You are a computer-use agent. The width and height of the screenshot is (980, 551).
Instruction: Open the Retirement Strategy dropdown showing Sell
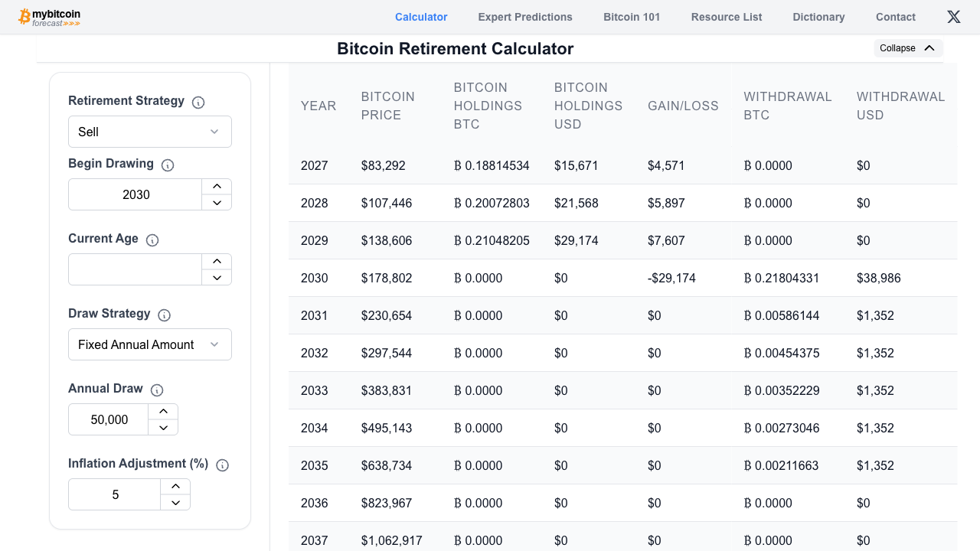point(149,132)
